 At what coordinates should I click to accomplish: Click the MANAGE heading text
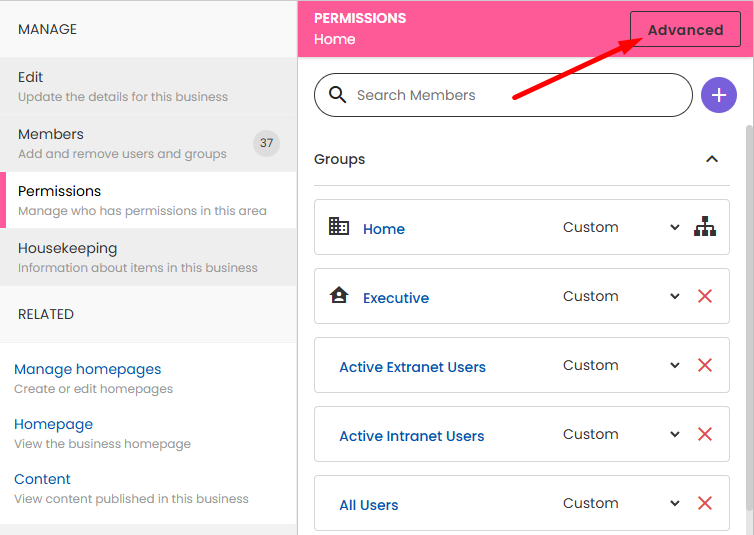coord(47,29)
